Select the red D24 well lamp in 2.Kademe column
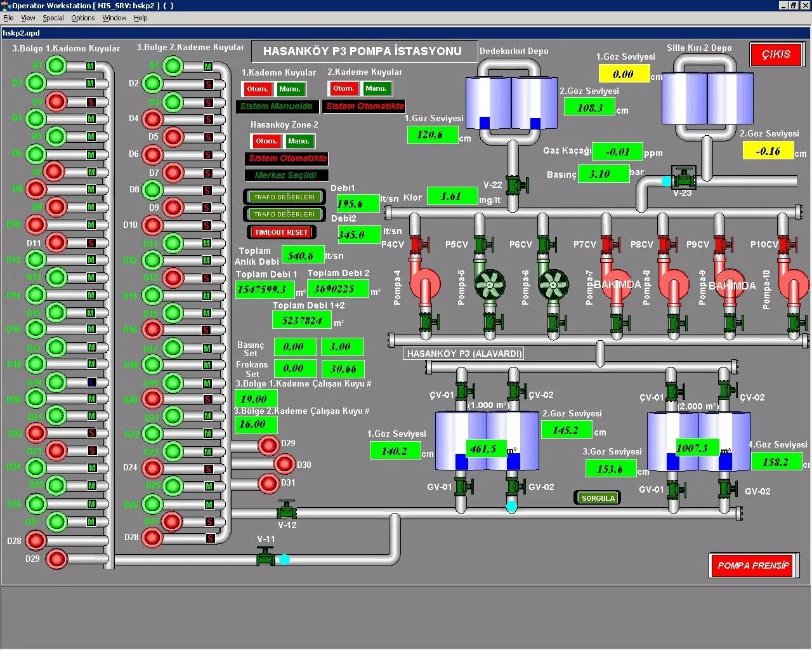This screenshot has height=650, width=812. [152, 468]
